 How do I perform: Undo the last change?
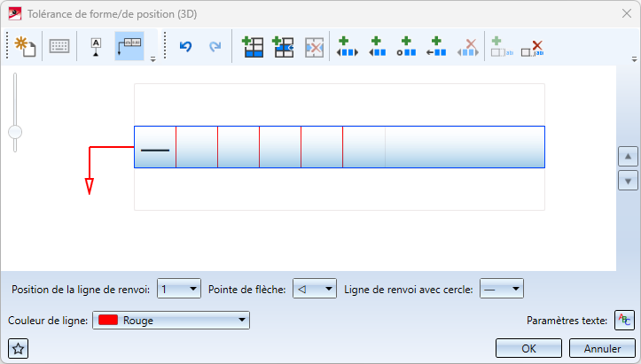[x=185, y=47]
